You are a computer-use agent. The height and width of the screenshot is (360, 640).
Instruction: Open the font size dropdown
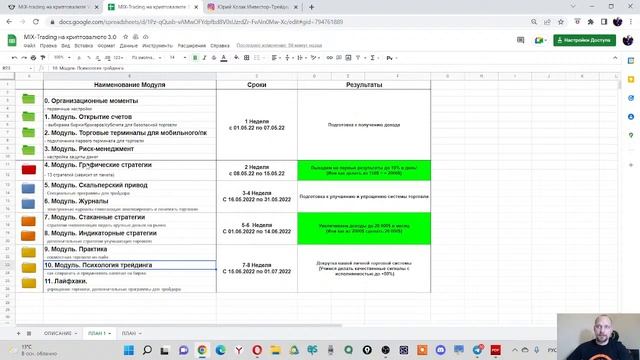pyautogui.click(x=178, y=58)
